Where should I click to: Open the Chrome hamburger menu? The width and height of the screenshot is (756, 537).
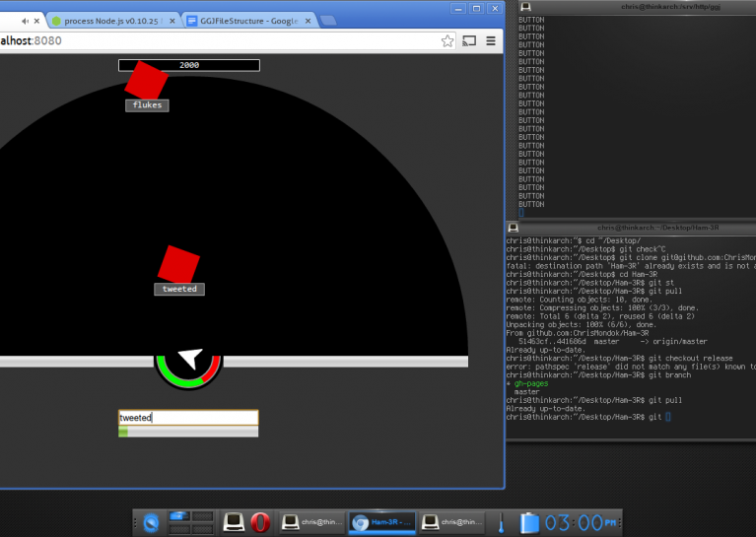click(x=491, y=40)
